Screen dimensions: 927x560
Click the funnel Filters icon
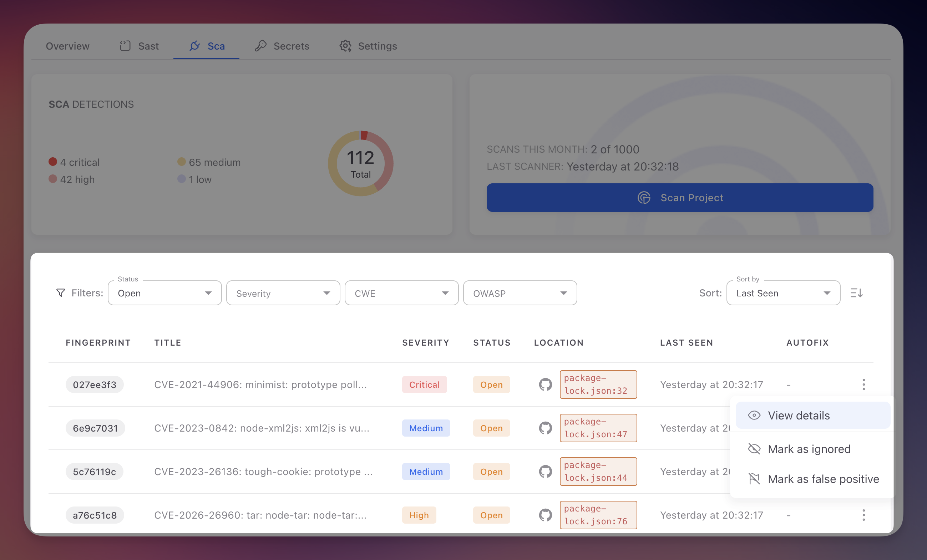point(61,292)
